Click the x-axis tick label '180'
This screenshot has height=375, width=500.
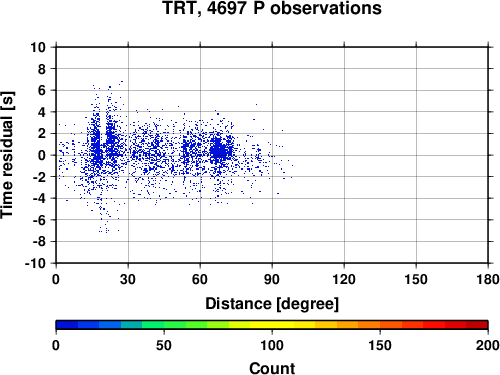tap(488, 279)
